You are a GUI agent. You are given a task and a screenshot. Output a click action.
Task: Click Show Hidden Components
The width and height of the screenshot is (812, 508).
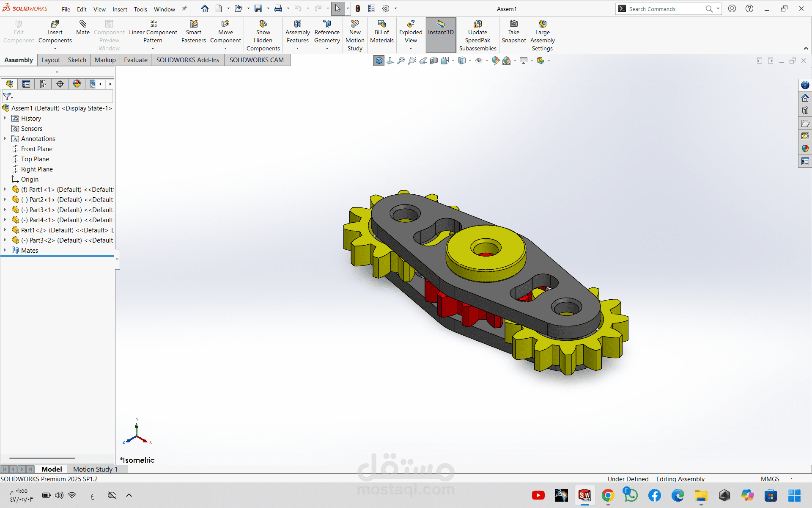point(263,36)
